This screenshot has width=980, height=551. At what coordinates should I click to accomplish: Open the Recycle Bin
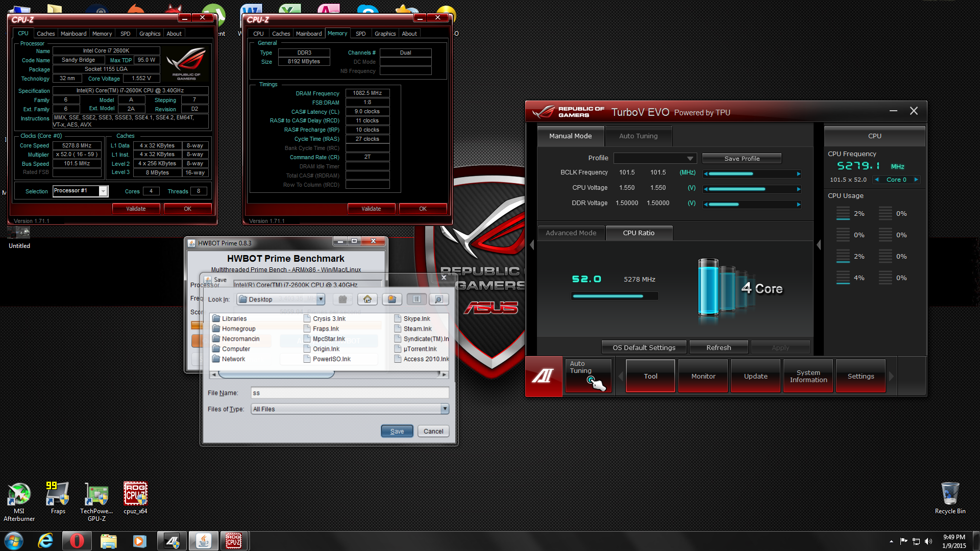click(x=950, y=498)
